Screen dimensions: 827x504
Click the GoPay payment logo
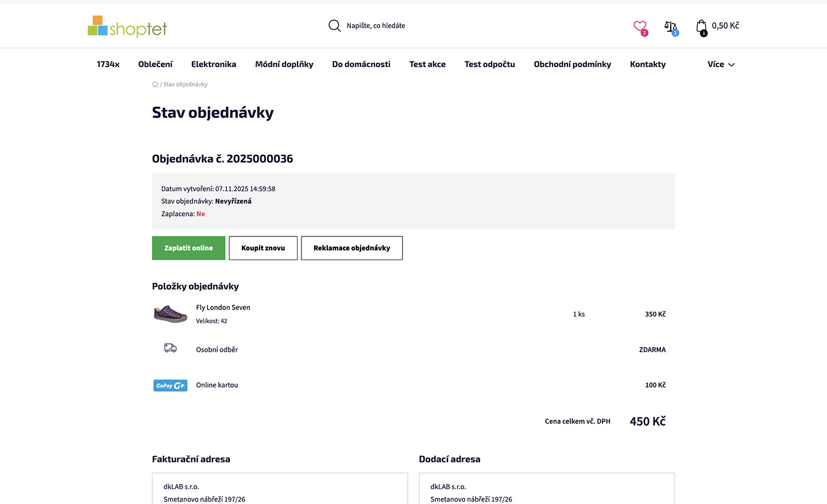(170, 386)
